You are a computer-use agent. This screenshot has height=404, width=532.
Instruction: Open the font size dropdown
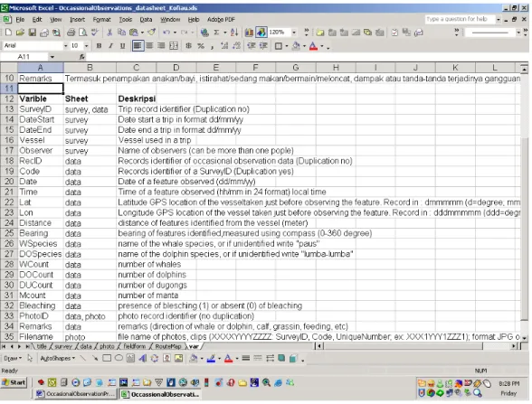pyautogui.click(x=87, y=46)
